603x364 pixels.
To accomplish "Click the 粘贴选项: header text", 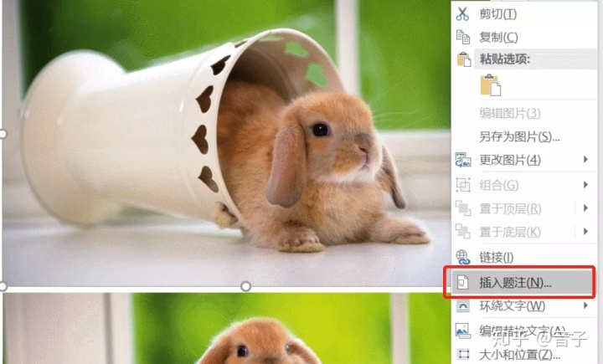I will pyautogui.click(x=505, y=59).
